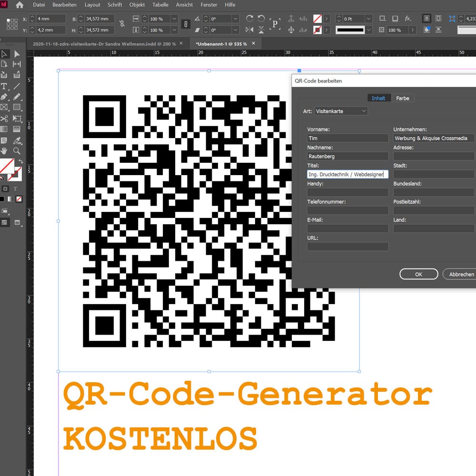This screenshot has height=476, width=476.
Task: Click the fill color swatch in control bar
Action: [x=317, y=19]
